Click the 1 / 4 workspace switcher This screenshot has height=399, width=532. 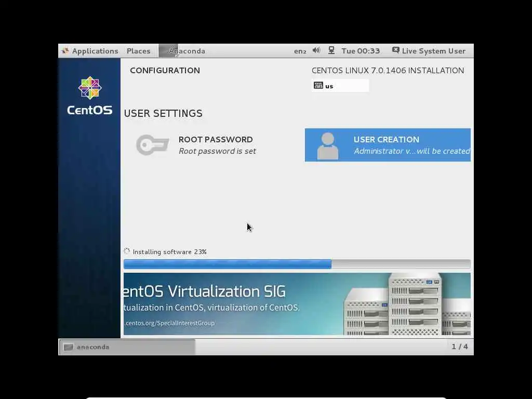[x=460, y=347]
